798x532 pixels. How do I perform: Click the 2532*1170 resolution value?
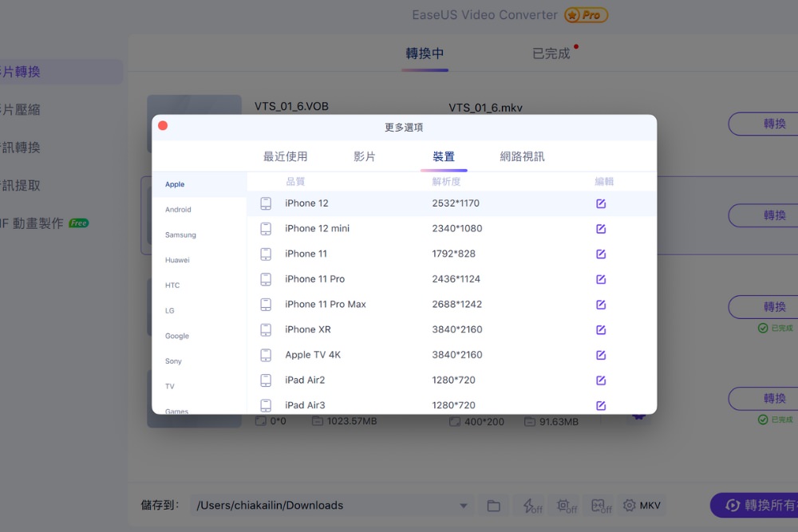pos(456,203)
